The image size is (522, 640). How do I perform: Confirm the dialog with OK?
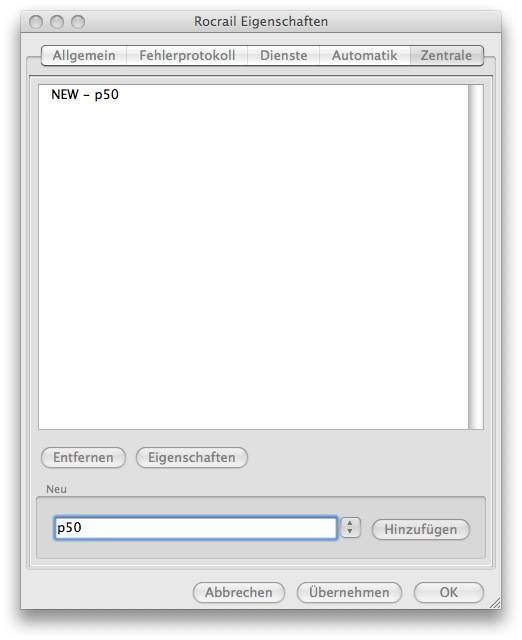tap(449, 593)
